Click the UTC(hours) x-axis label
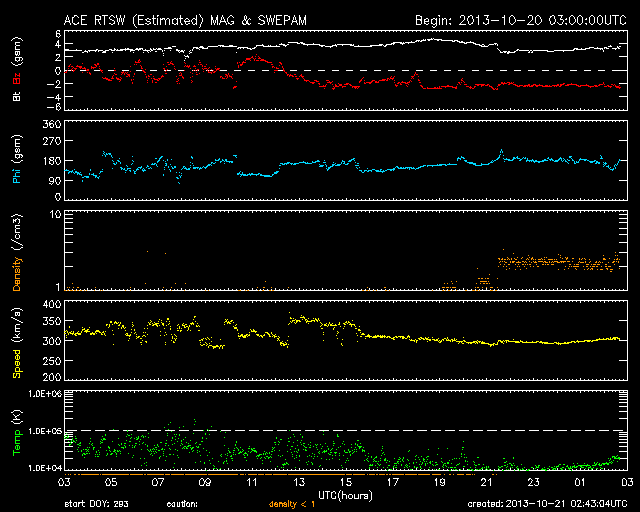 coord(346,494)
